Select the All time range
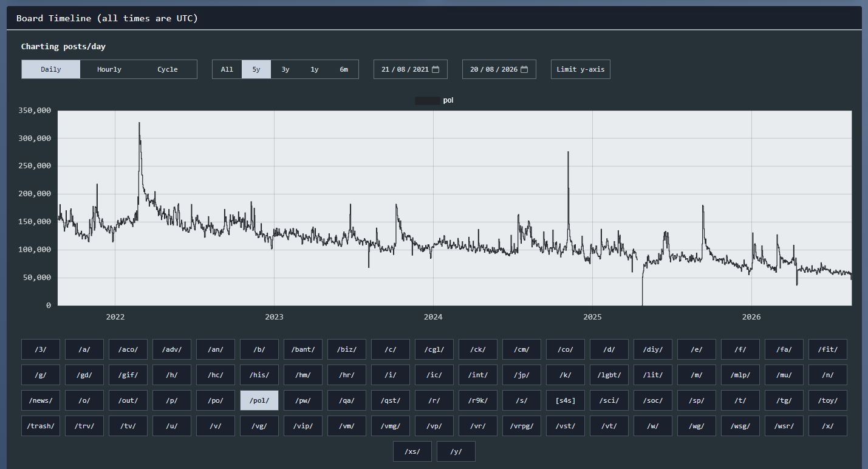868x469 pixels. click(x=227, y=69)
